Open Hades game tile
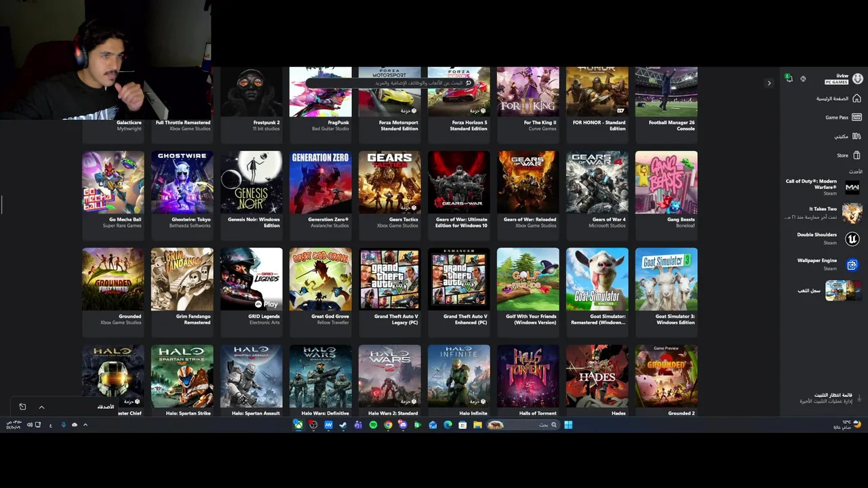This screenshot has width=868, height=488. point(597,380)
